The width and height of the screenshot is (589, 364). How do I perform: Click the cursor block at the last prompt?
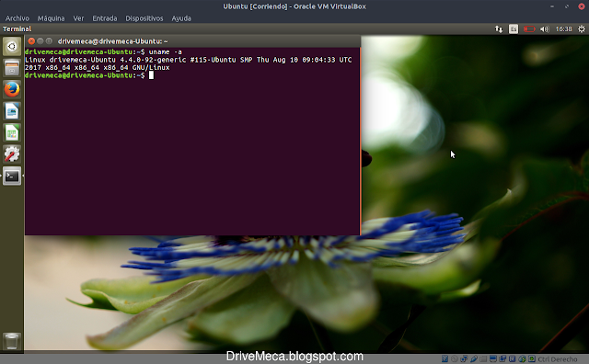point(151,75)
